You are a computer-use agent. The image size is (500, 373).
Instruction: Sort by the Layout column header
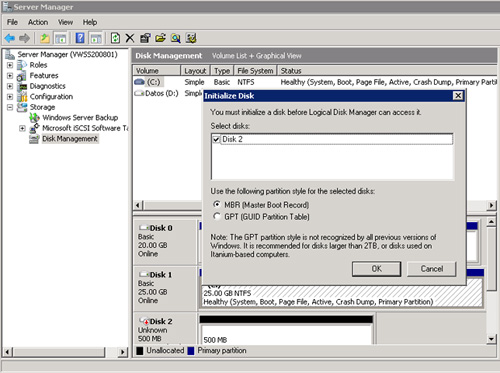pos(195,71)
